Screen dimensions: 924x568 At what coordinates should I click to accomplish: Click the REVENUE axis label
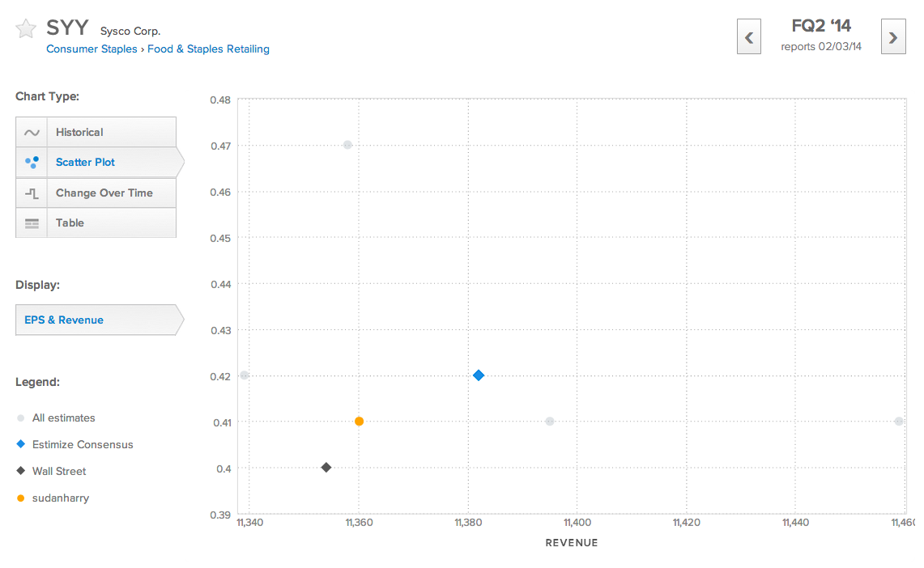pos(572,543)
